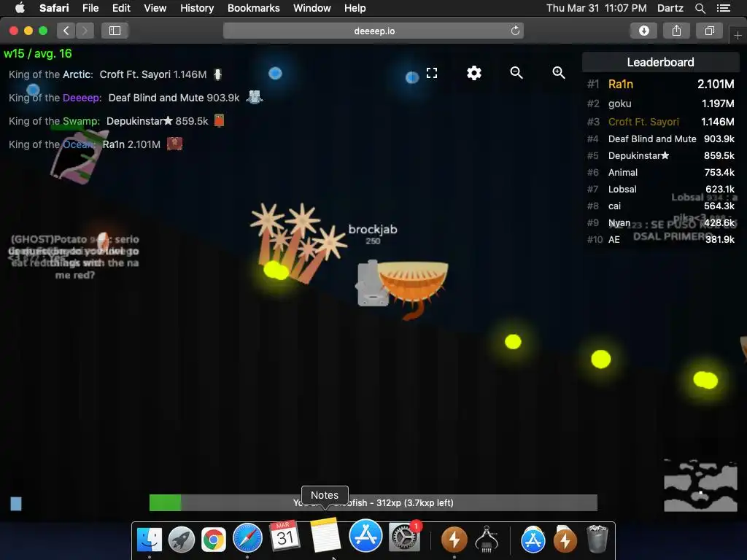This screenshot has width=747, height=560.
Task: Open Notification Center list icon
Action: pyautogui.click(x=724, y=8)
